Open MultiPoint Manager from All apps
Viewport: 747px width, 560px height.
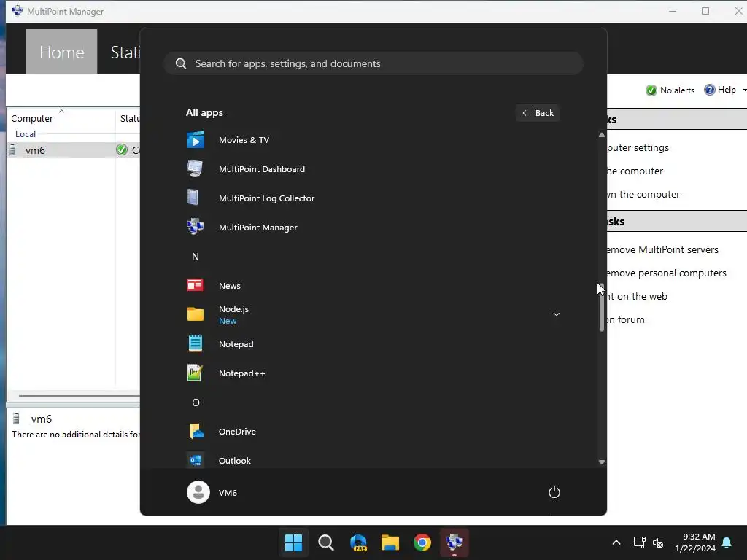258,227
